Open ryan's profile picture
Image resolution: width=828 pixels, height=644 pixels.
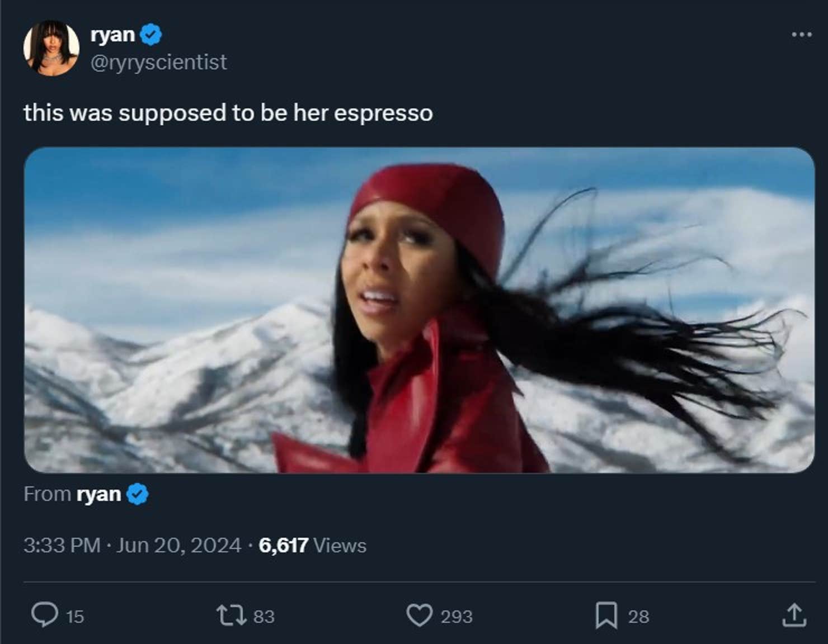click(50, 48)
